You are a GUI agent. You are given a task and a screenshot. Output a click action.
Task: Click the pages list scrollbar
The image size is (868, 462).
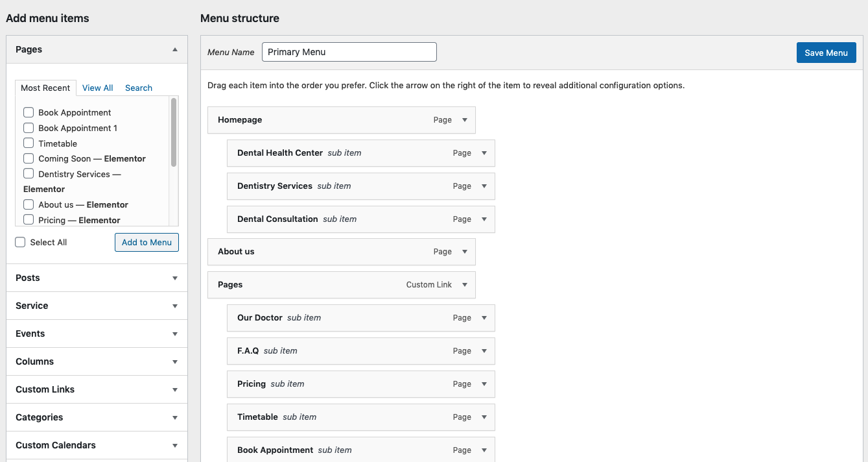coord(174,132)
